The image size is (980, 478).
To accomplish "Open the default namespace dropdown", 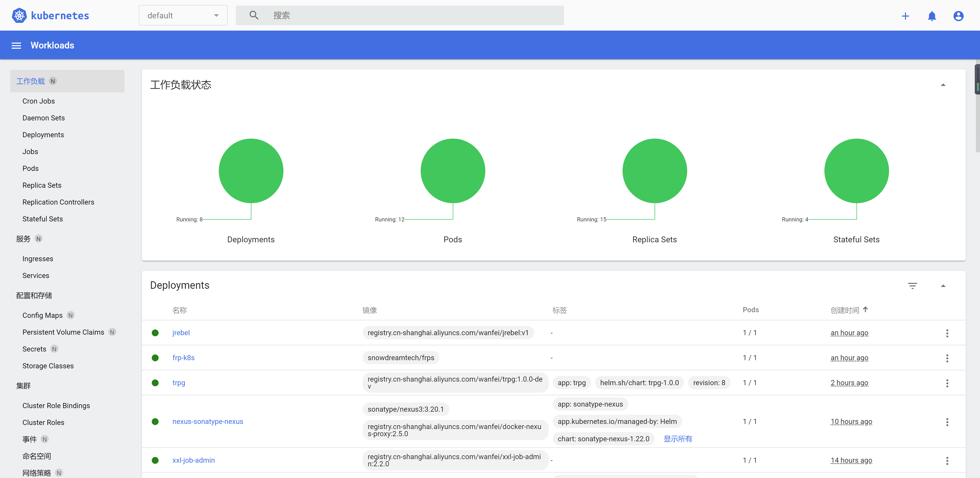I will pyautogui.click(x=183, y=16).
